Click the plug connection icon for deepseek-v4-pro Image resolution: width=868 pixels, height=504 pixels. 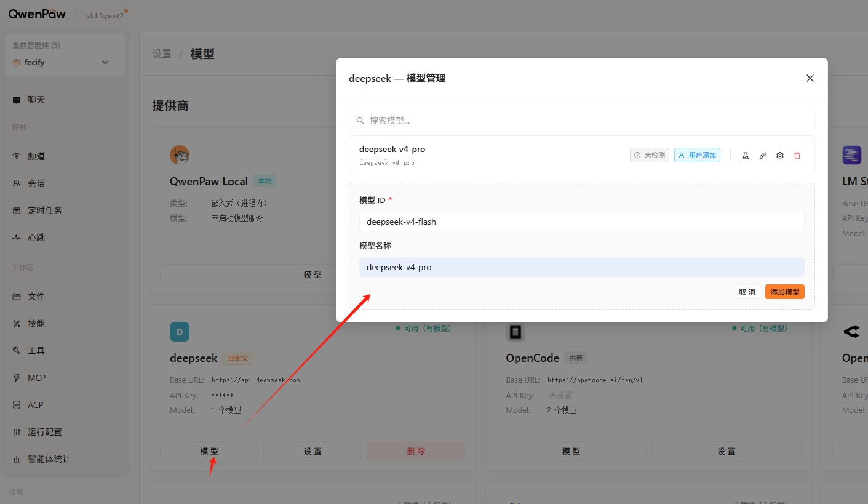click(x=763, y=156)
